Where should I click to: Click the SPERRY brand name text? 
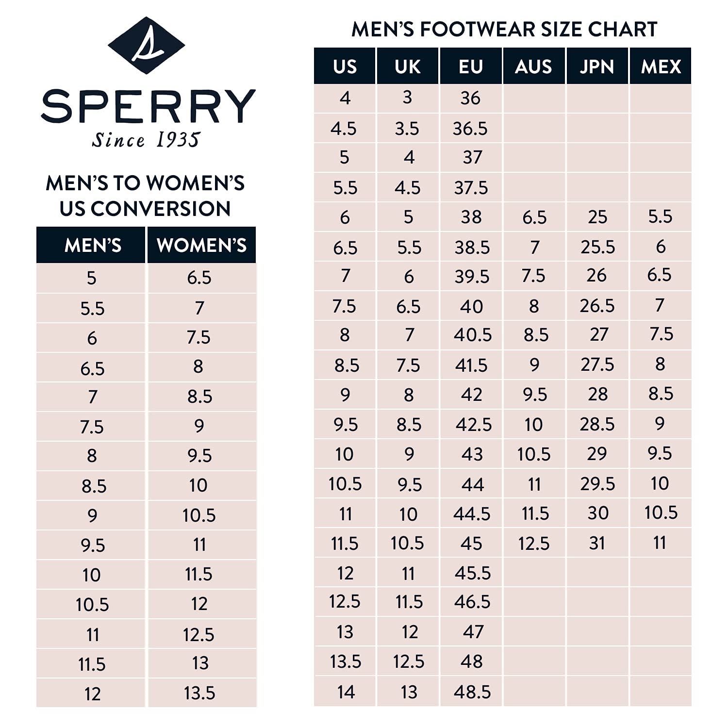click(x=148, y=106)
